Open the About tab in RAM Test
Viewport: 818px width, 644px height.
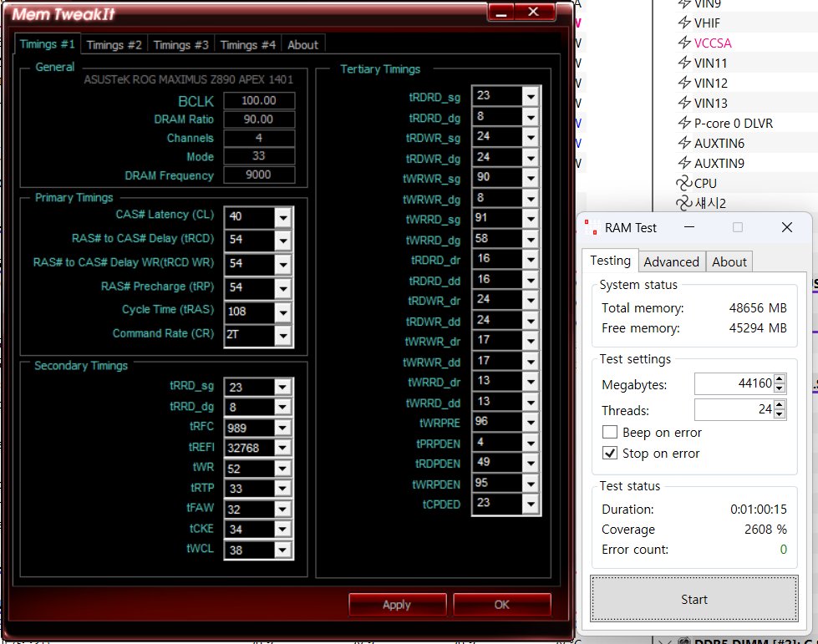pos(729,261)
